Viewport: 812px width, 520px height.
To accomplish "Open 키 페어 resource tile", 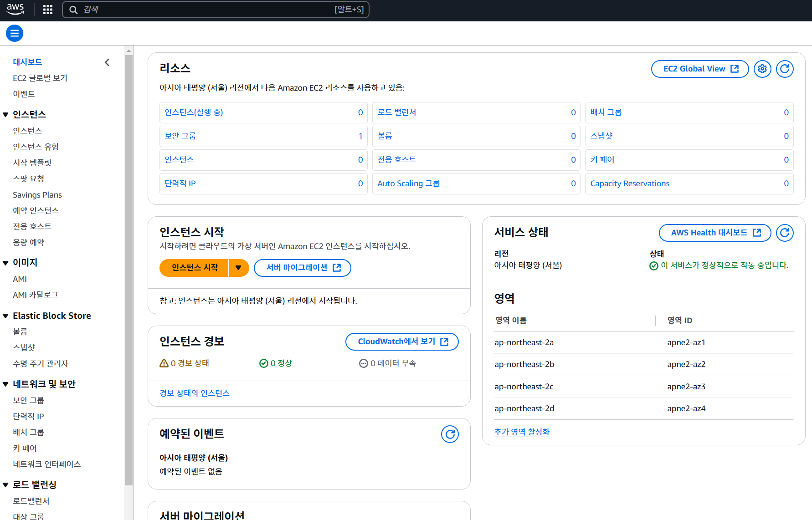I will 689,160.
